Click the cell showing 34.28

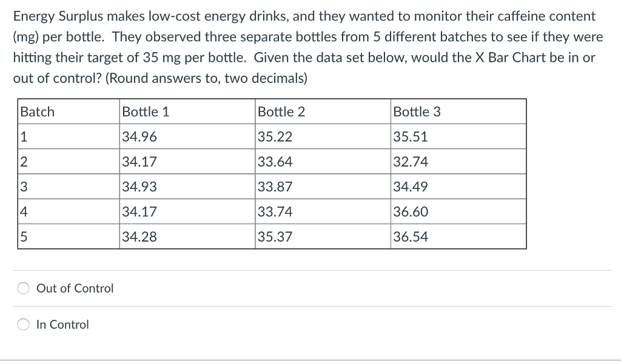tap(187, 236)
